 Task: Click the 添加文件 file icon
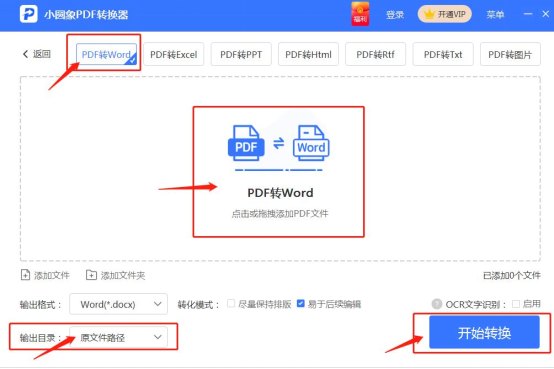pyautogui.click(x=25, y=275)
